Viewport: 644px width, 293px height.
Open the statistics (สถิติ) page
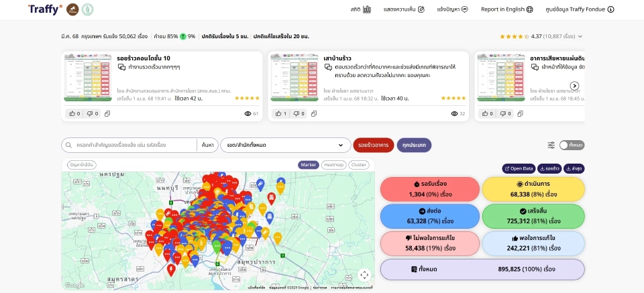pyautogui.click(x=361, y=9)
